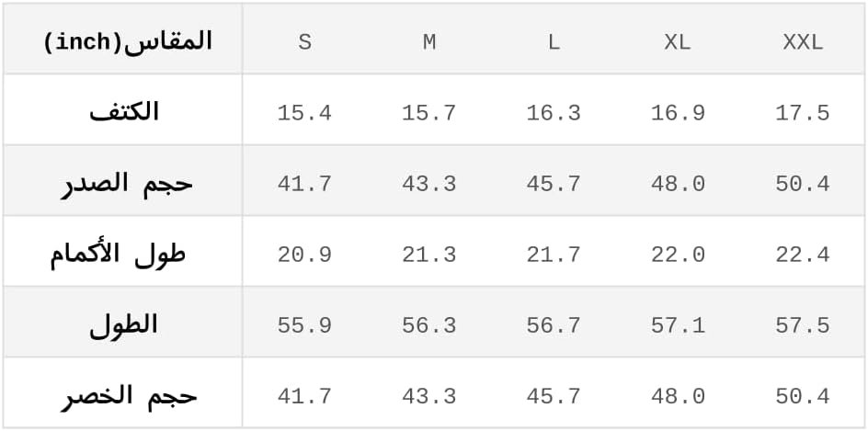Click length value 56.7 for size L
868x431 pixels.
tap(554, 325)
